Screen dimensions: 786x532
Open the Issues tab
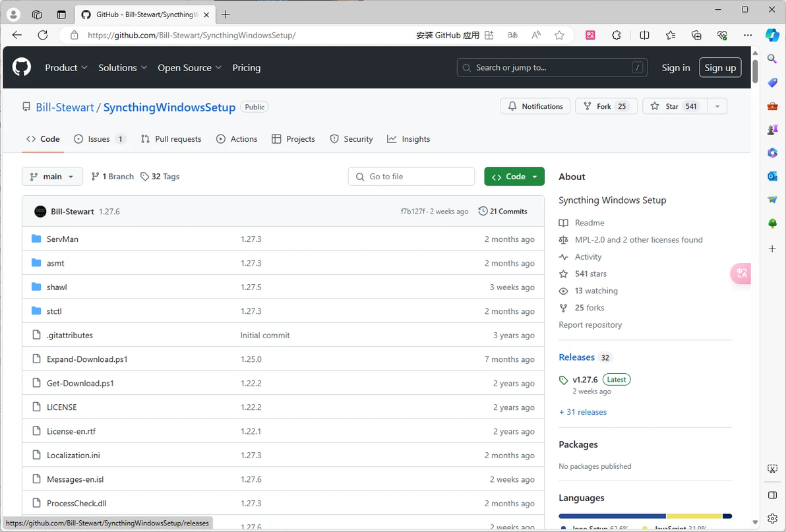[x=100, y=139]
